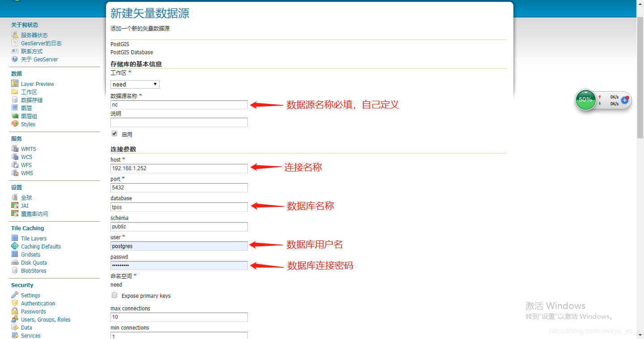Click the schema field showing public
The height and width of the screenshot is (339, 644).
tap(179, 227)
